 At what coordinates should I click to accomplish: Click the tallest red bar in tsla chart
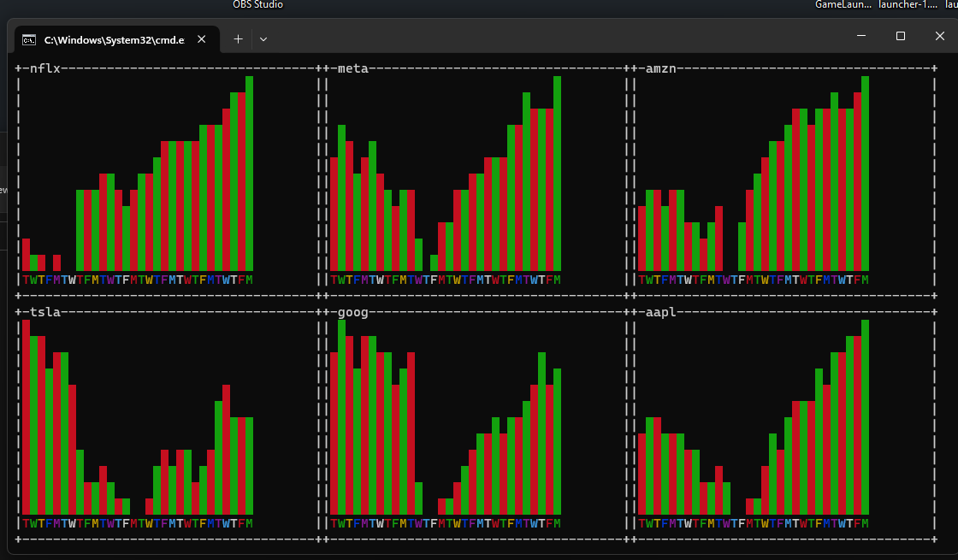[x=27, y=417]
